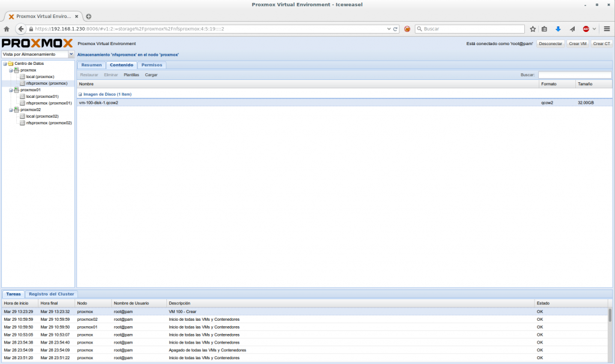Select the proxmox01 server node icon

coord(16,90)
